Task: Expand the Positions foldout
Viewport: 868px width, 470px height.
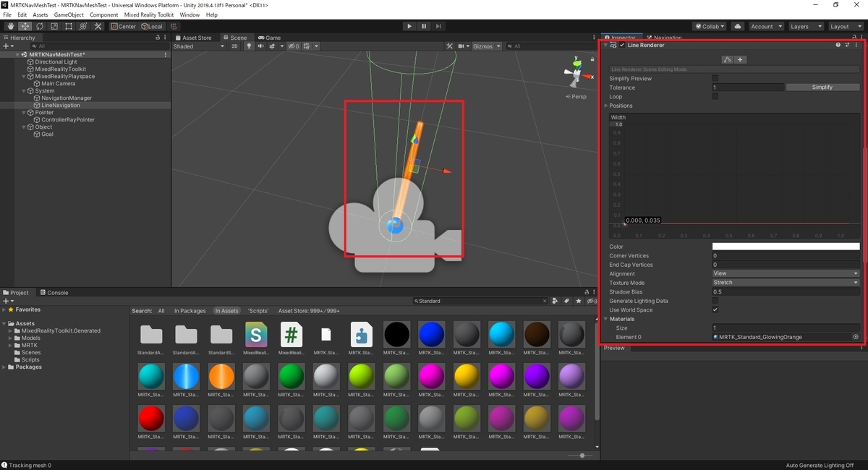Action: [x=606, y=106]
